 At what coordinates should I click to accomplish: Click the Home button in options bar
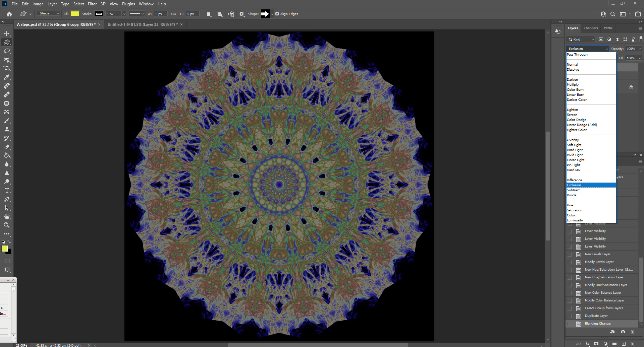pos(9,14)
